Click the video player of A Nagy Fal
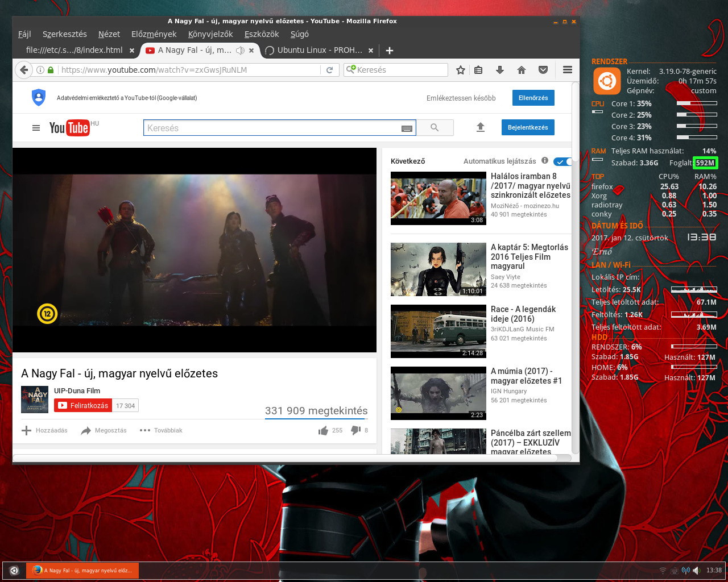This screenshot has height=582, width=728. coord(195,250)
